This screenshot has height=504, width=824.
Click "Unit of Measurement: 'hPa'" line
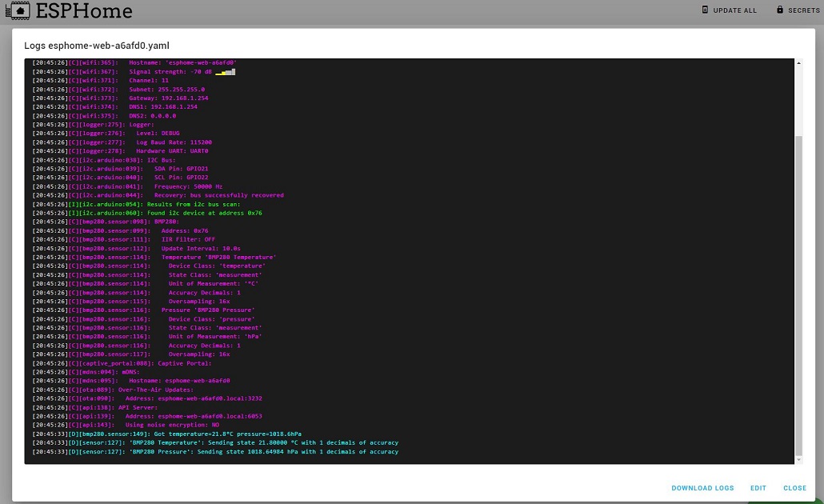tap(147, 337)
